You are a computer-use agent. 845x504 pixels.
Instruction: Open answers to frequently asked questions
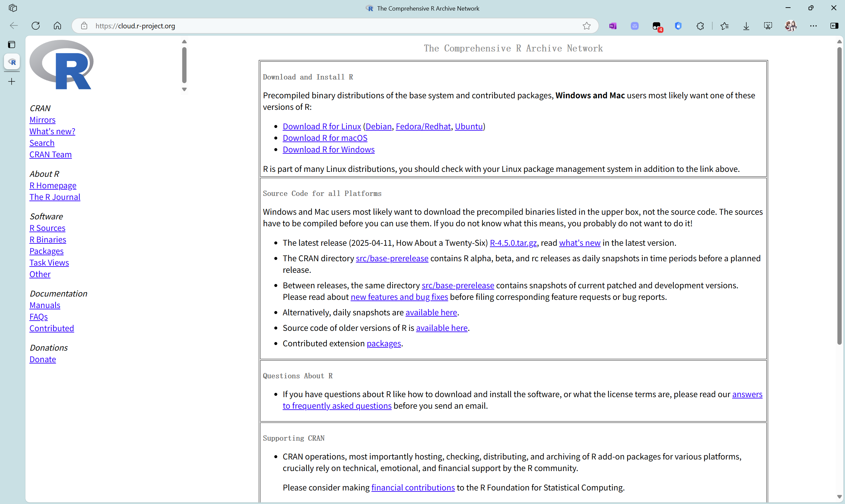coord(337,406)
